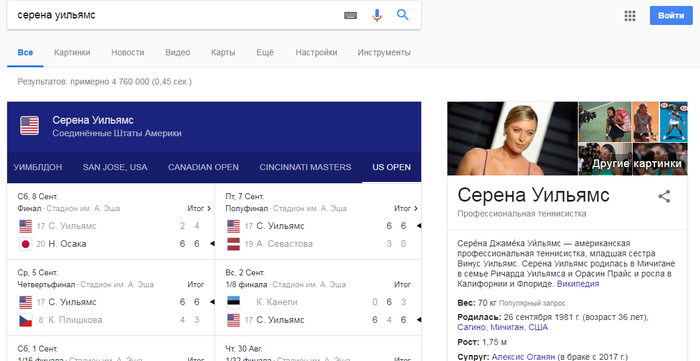Expand the Ещё menu
This screenshot has width=700, height=361.
[x=265, y=53]
